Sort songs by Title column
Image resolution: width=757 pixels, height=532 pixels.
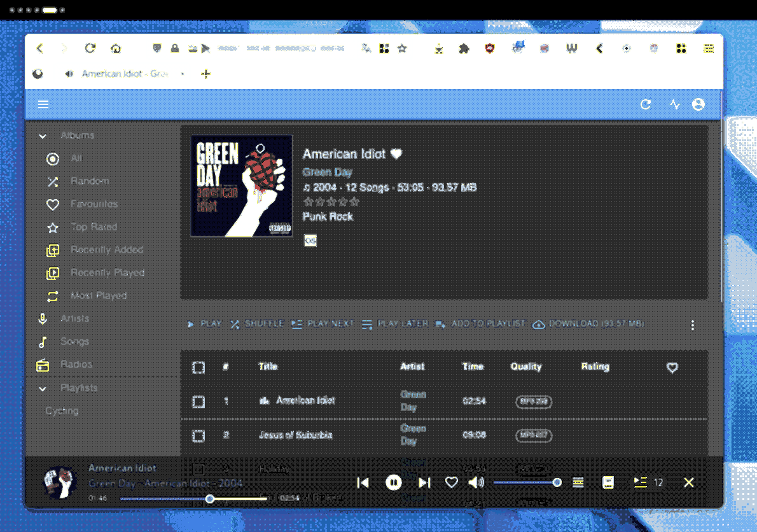pos(268,367)
